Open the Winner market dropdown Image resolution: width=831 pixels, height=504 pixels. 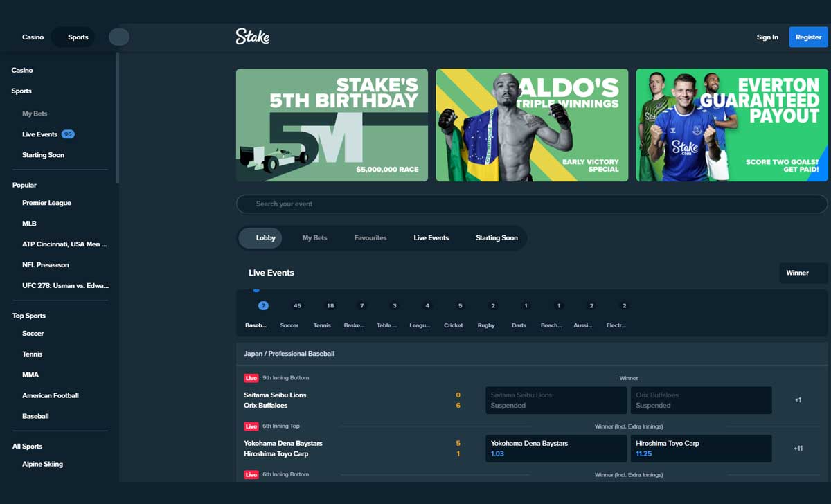point(803,273)
